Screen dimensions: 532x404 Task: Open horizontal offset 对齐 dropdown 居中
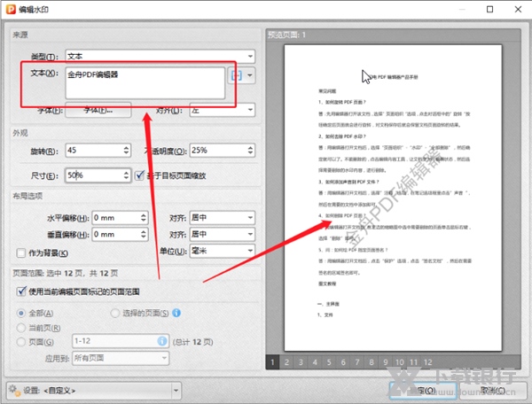point(223,218)
